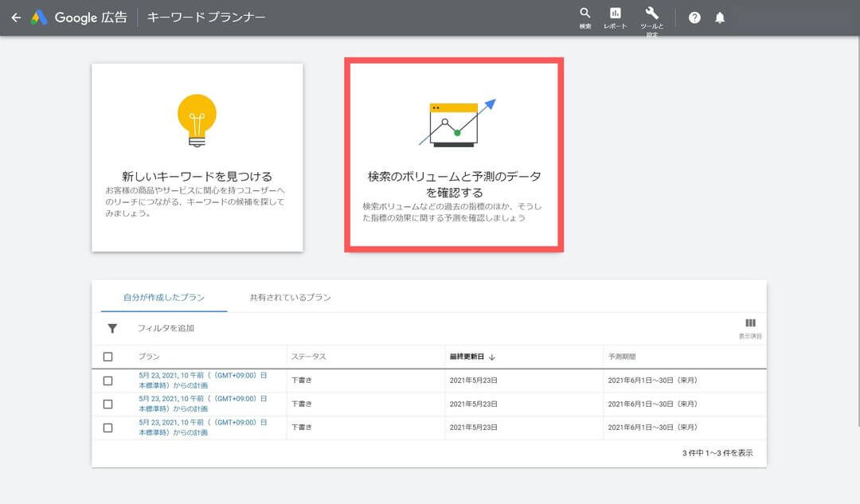Open the plan link in the third row
This screenshot has width=860, height=504.
point(203,428)
